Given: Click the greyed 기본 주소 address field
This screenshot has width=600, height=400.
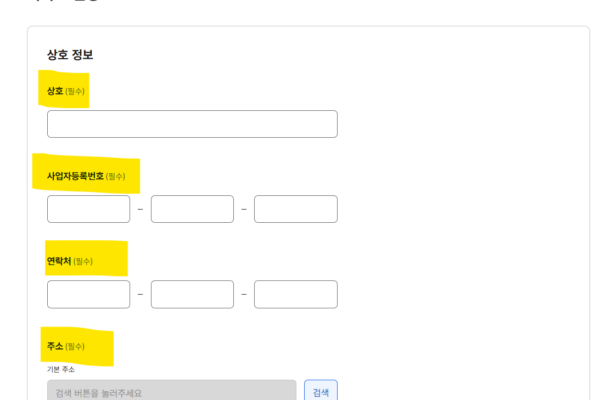Looking at the screenshot, I should click(x=172, y=390).
